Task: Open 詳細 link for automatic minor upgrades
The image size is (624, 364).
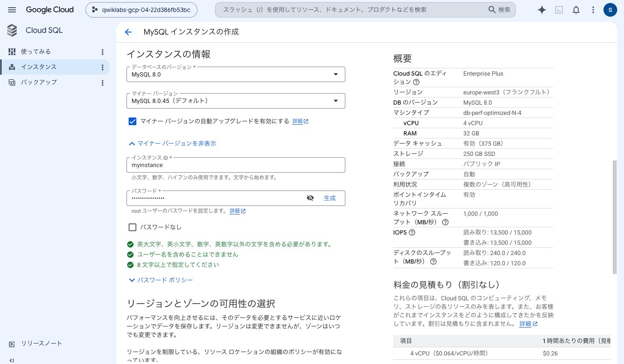Action: [x=300, y=121]
